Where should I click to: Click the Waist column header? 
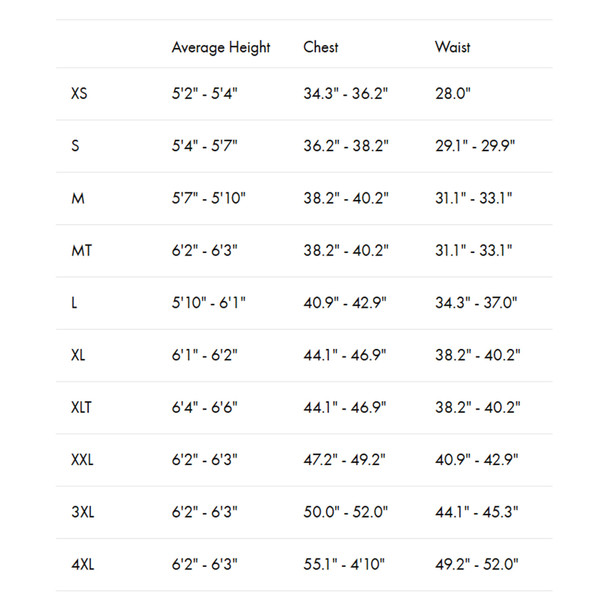453,47
